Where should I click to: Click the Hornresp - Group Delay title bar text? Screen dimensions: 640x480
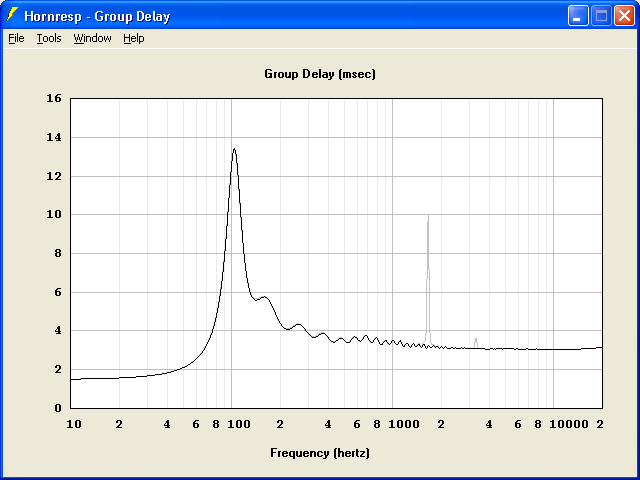pos(97,16)
